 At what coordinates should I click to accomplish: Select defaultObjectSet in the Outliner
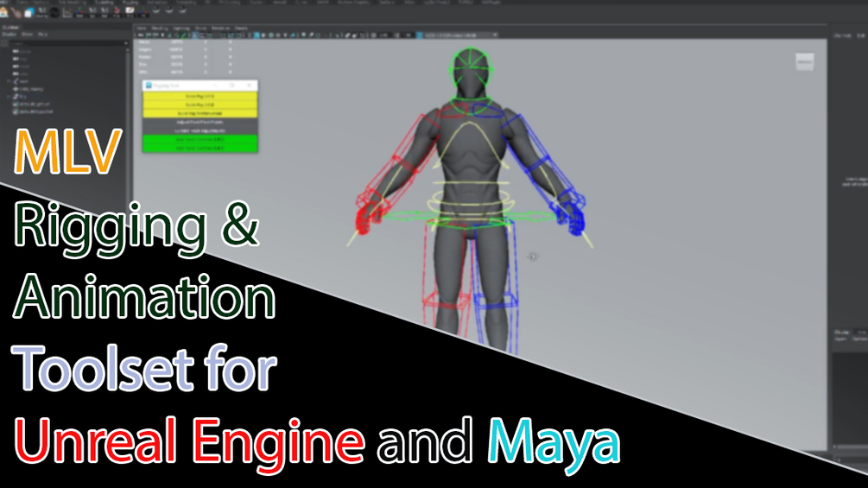click(x=33, y=111)
